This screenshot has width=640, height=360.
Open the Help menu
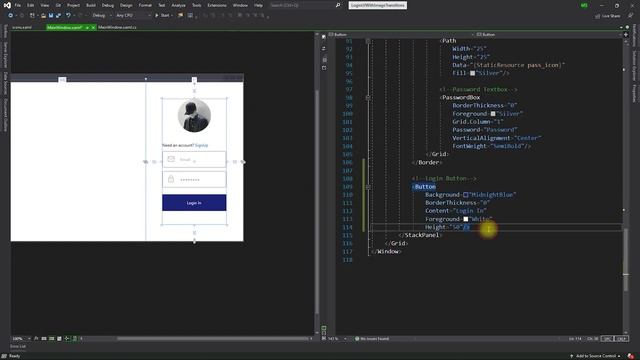tap(258, 5)
